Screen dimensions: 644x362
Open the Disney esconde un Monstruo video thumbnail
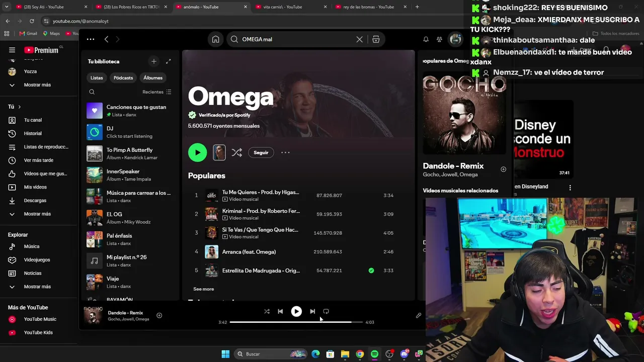tap(543, 139)
